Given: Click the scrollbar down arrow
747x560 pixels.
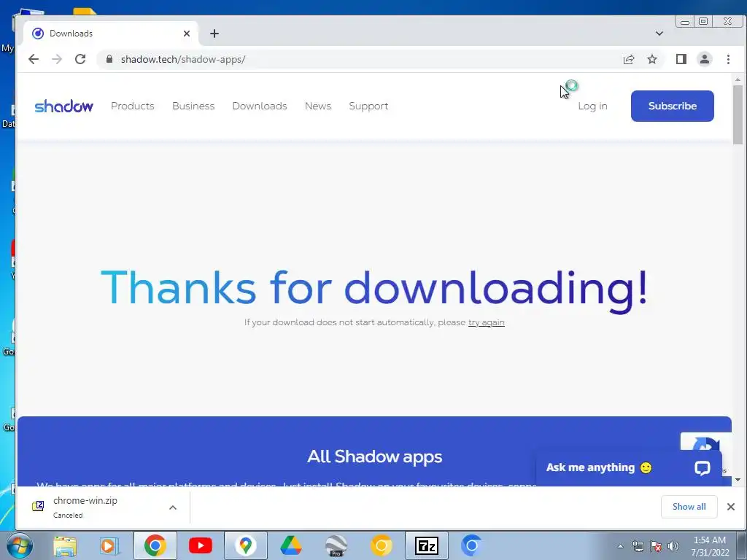Looking at the screenshot, I should click(x=738, y=480).
